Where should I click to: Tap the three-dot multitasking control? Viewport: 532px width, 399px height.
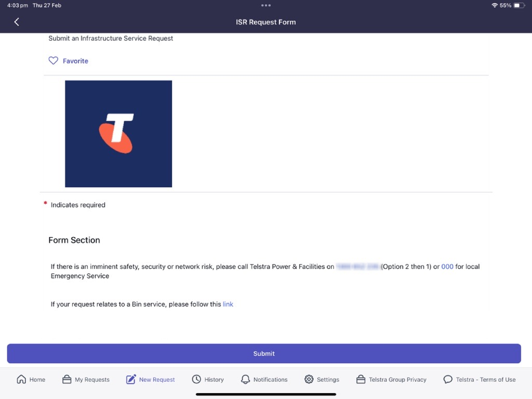click(x=266, y=5)
